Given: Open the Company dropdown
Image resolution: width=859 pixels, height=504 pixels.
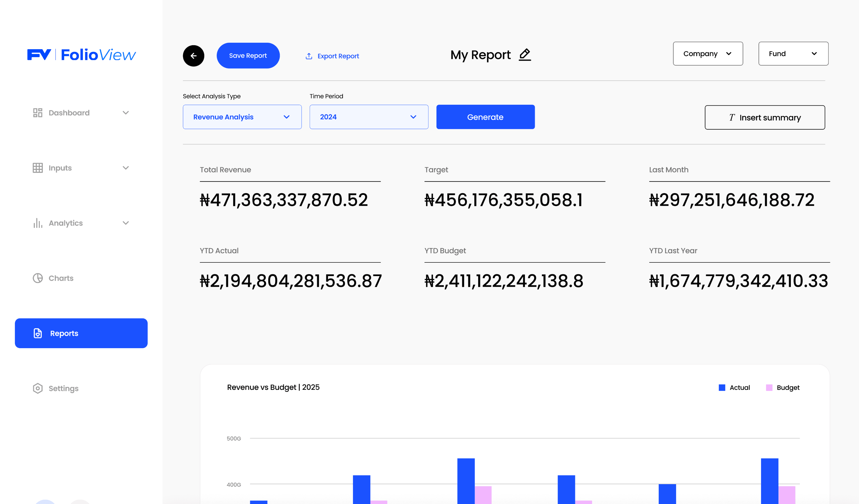Looking at the screenshot, I should (x=708, y=53).
